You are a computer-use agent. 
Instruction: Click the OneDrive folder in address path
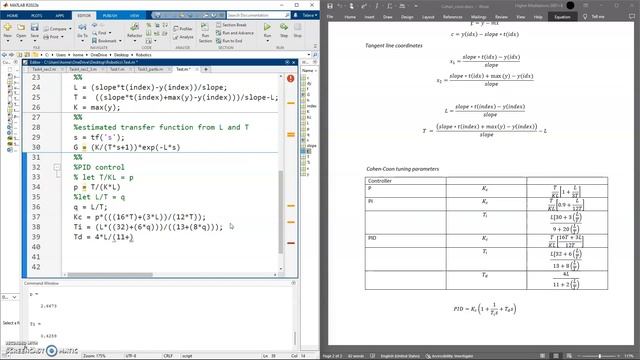click(99, 55)
